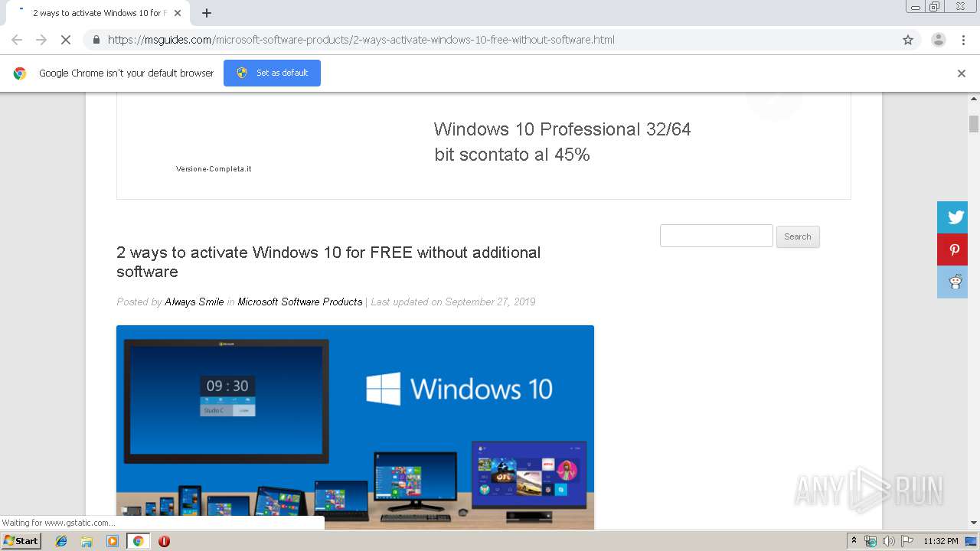Dismiss the default browser notification bar
This screenshot has height=551, width=980.
[962, 73]
